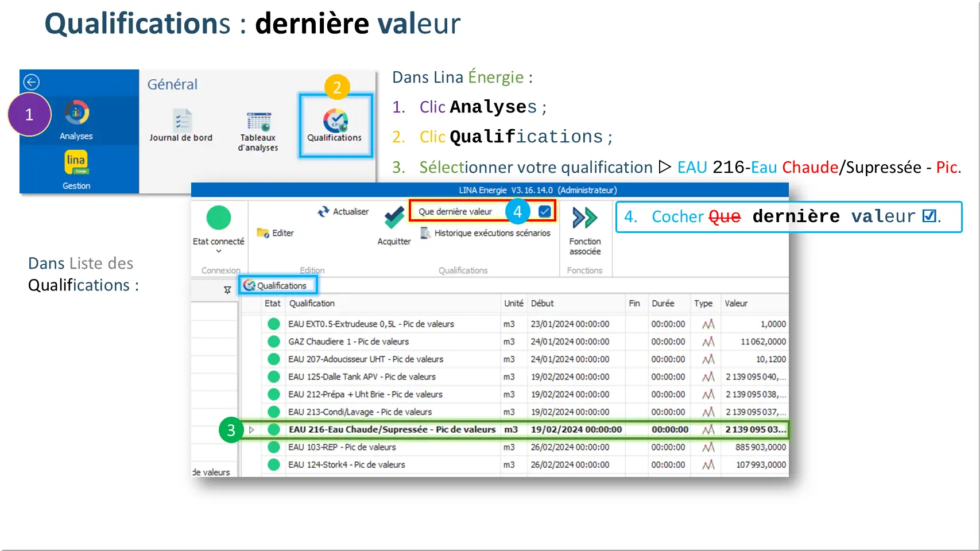
Task: Click the back arrow in blue sidebar
Action: point(31,82)
